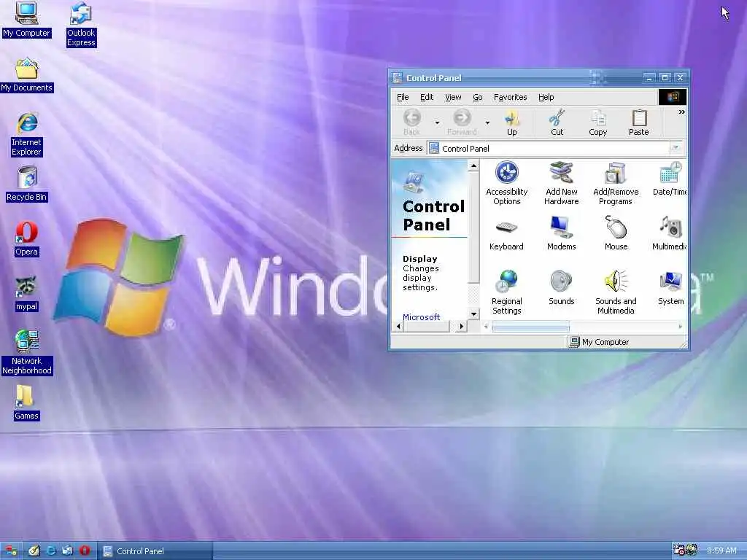Open the Keyboard settings icon
Viewport: 747px width, 560px height.
tap(506, 234)
